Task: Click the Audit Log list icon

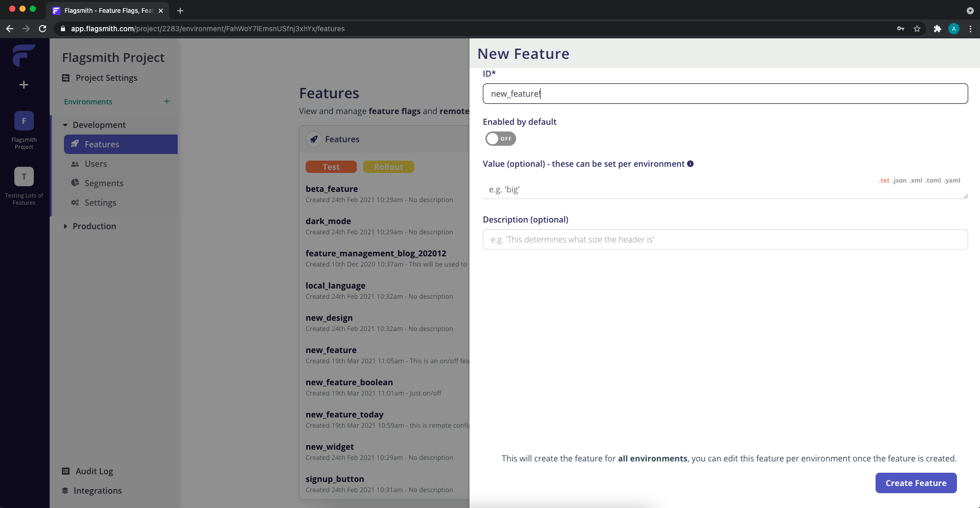Action: 66,471
